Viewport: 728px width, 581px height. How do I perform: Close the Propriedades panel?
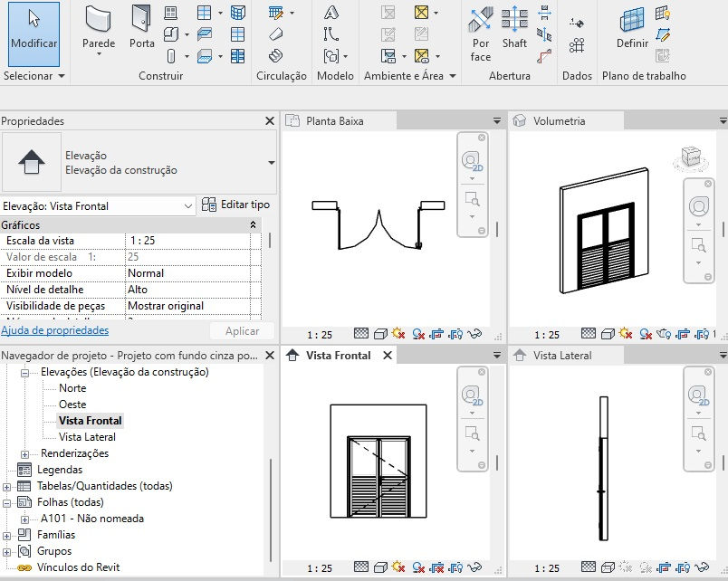270,120
